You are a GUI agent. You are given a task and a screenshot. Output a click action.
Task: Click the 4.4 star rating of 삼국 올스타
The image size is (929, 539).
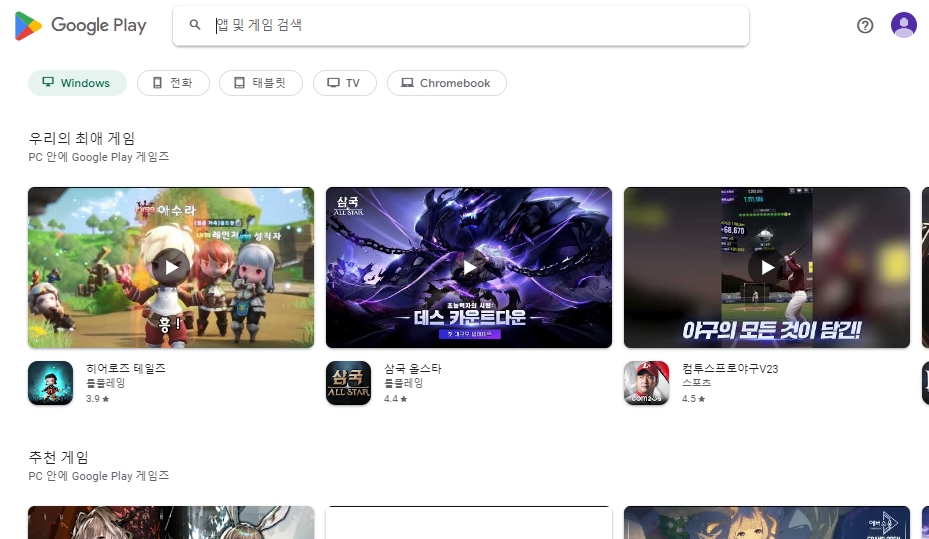click(x=396, y=399)
